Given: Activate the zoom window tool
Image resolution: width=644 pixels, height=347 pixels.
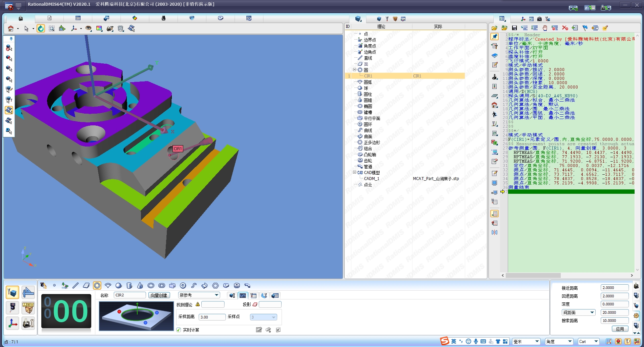Looking at the screenshot, I should [52, 29].
